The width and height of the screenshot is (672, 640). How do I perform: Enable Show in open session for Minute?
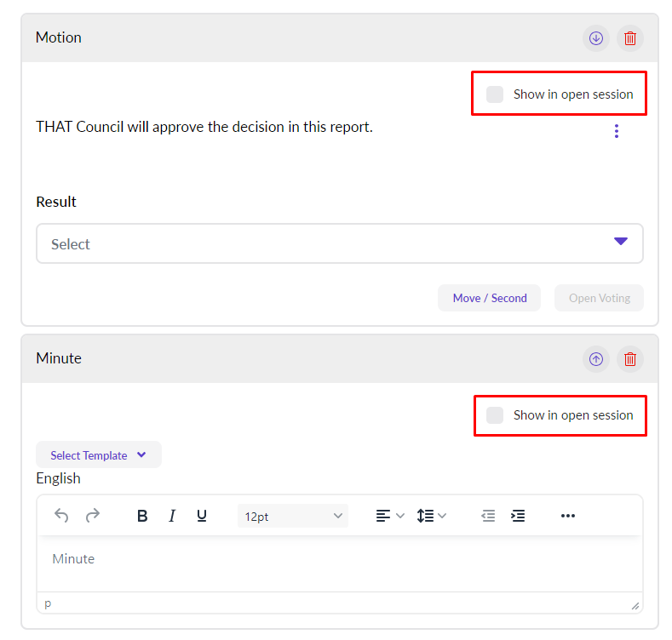coord(495,415)
